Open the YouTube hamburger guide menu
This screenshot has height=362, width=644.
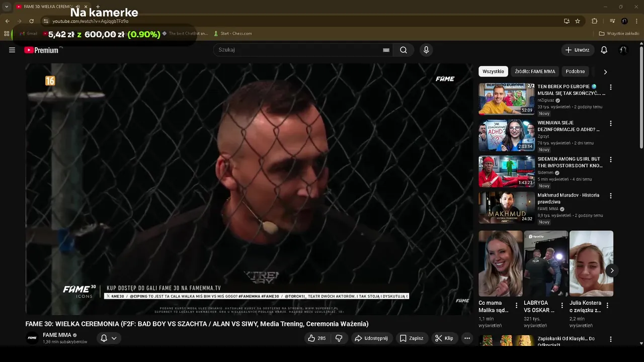tap(12, 50)
